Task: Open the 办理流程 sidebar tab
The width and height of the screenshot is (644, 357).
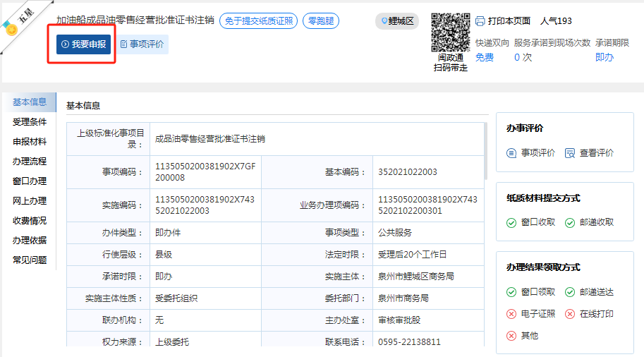Action: [30, 162]
